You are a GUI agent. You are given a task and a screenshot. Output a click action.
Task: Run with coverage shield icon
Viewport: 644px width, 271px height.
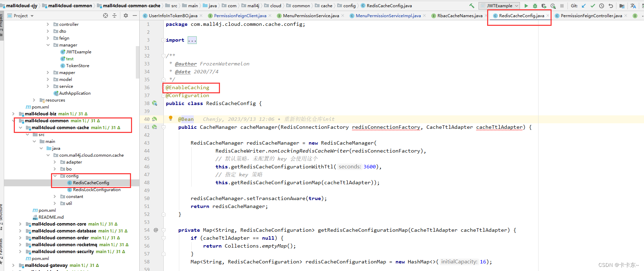pyautogui.click(x=544, y=6)
